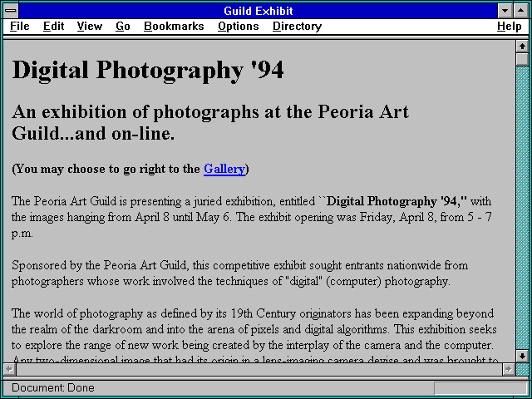Viewport: 532px width, 399px height.
Task: Click the horizontal scrollbar left arrow
Action: (x=9, y=369)
